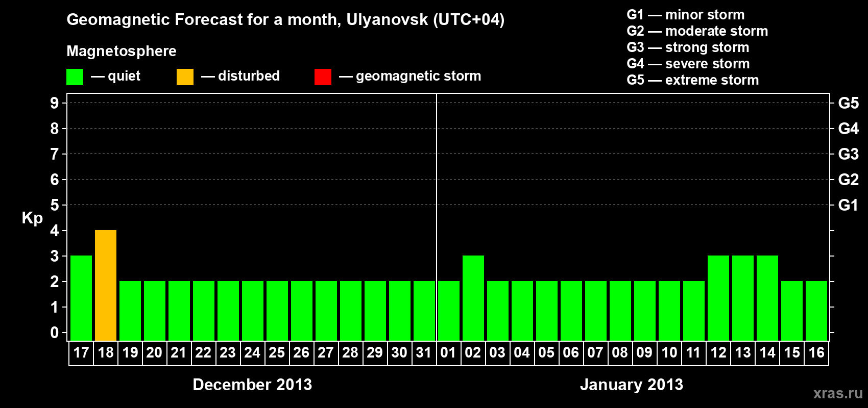Click the date label 10

tap(669, 352)
